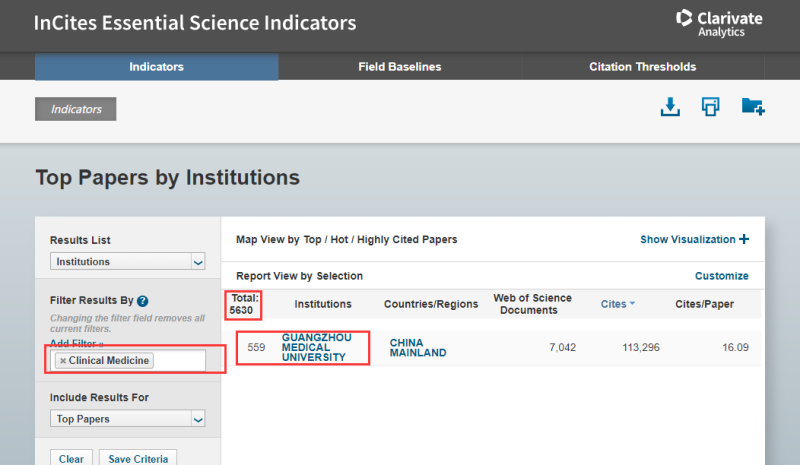Remove the Clinical Medicine filter tag

pyautogui.click(x=63, y=360)
